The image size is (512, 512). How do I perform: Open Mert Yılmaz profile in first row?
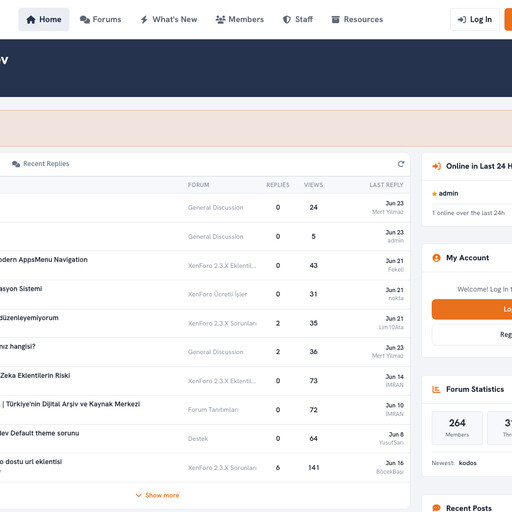(x=388, y=212)
